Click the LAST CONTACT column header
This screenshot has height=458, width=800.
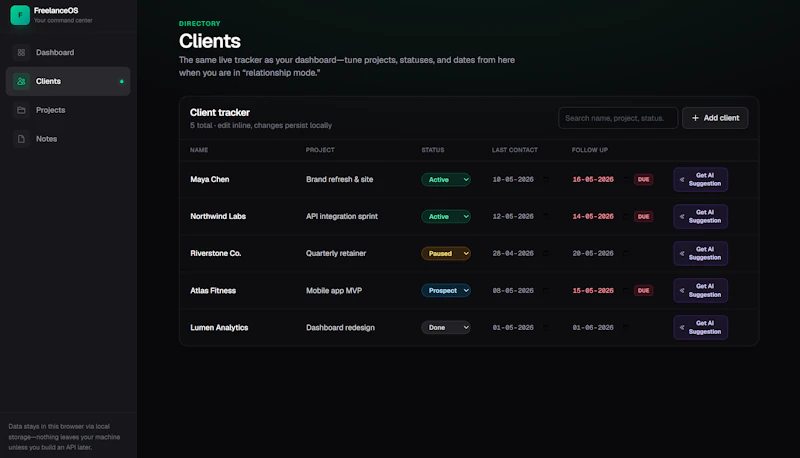coord(515,150)
